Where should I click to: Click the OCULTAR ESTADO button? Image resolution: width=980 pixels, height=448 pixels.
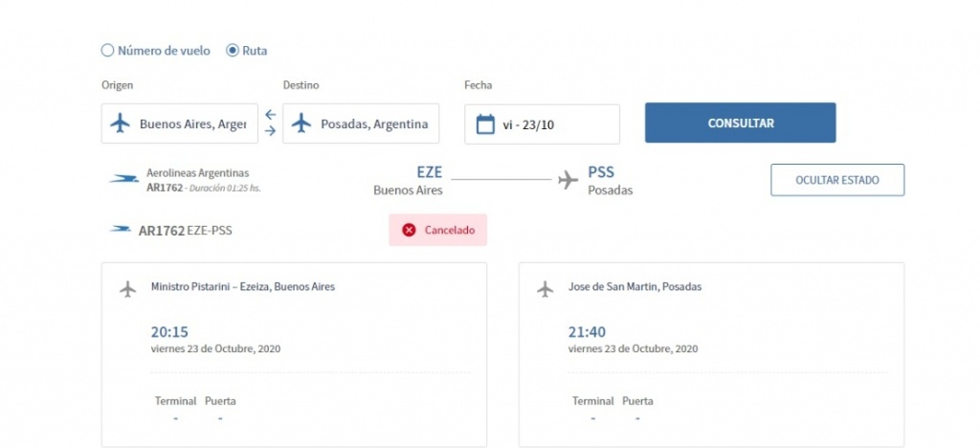(836, 180)
